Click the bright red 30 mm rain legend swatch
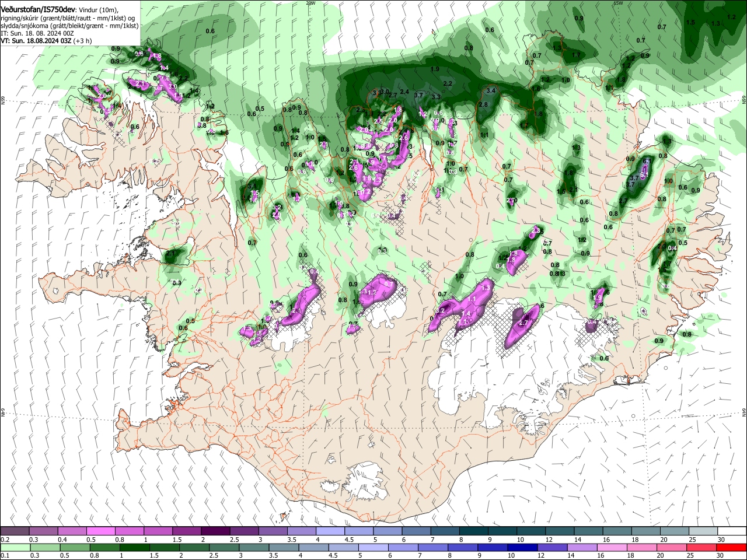 coord(731,547)
